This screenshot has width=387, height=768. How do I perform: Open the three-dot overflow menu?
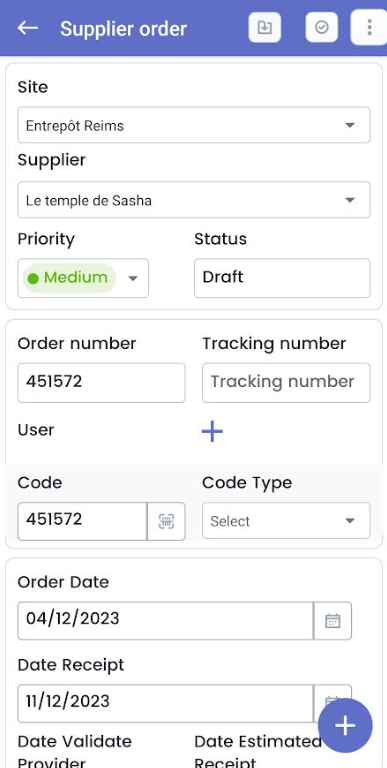369,27
